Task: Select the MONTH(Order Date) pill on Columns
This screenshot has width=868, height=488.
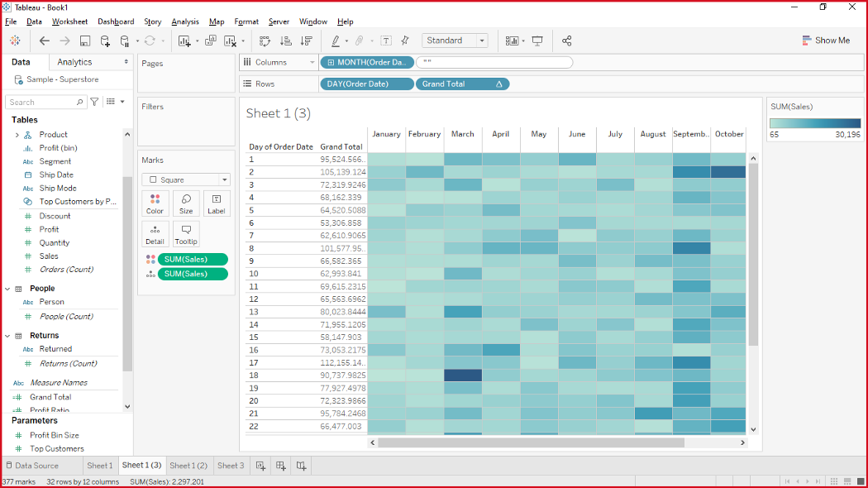Action: tap(366, 63)
